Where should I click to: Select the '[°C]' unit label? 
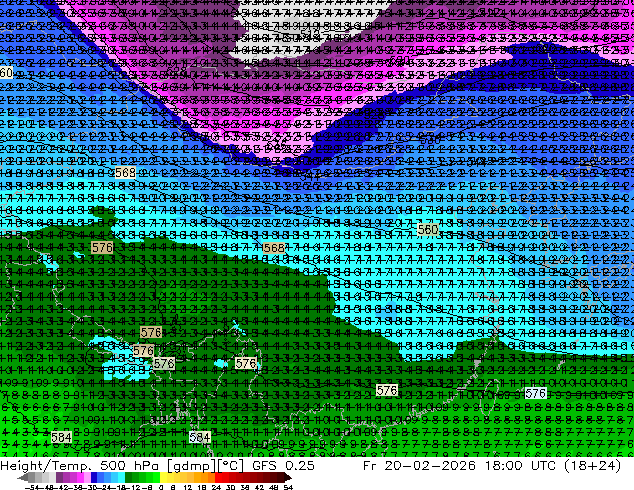(x=231, y=466)
